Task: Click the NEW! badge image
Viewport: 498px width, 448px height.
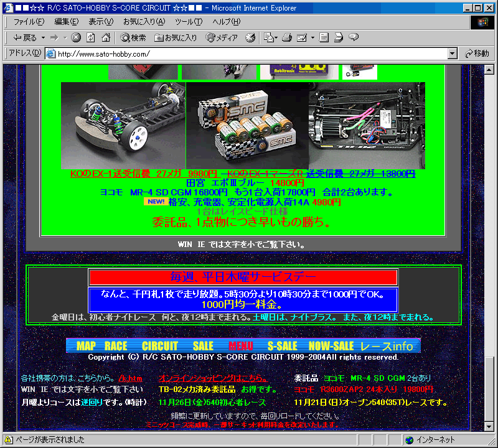Action: [x=156, y=202]
